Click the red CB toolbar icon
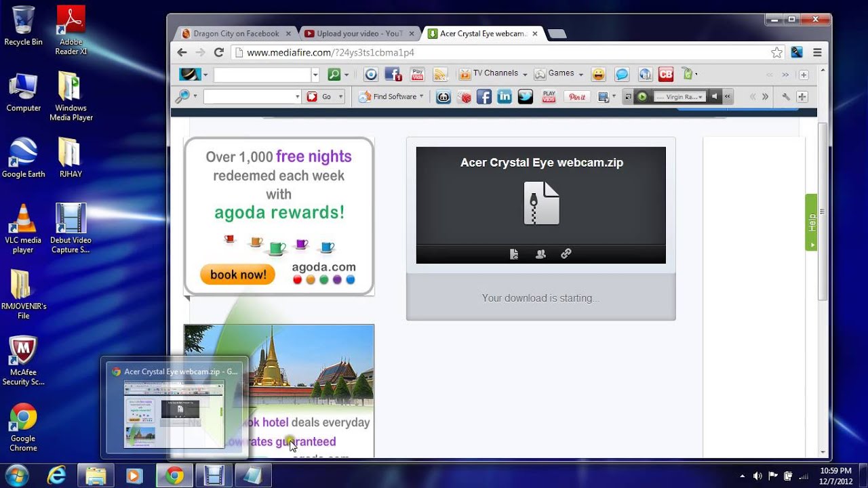 click(666, 74)
